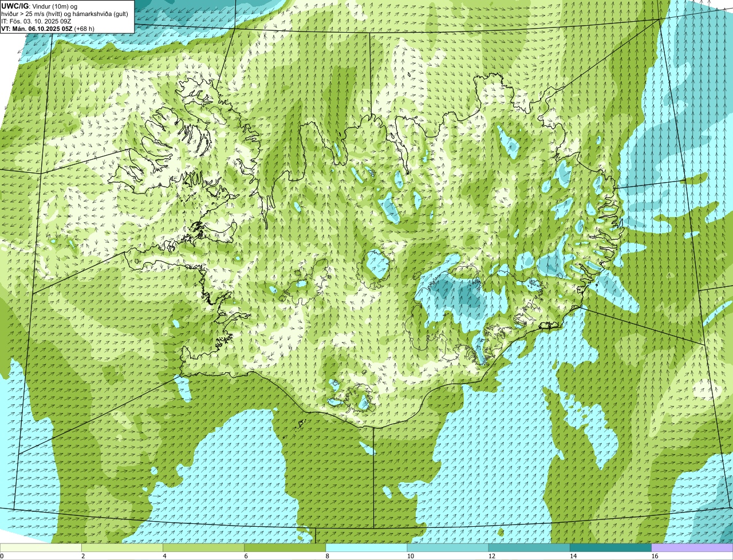Click the 'UWC/IG: Vindur (10m) og' title line
The width and height of the screenshot is (733, 560).
[39, 6]
